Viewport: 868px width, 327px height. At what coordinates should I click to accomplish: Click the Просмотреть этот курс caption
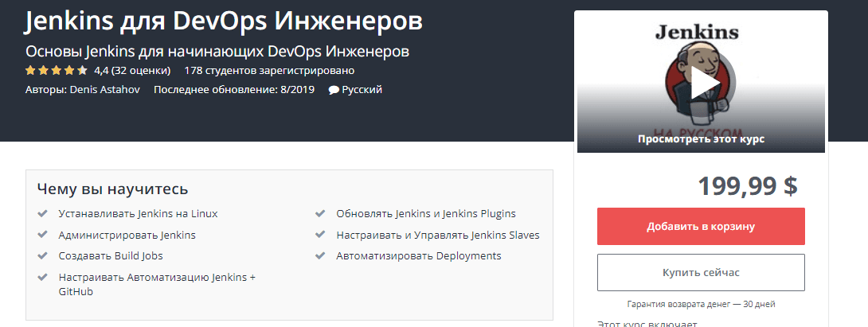click(701, 139)
